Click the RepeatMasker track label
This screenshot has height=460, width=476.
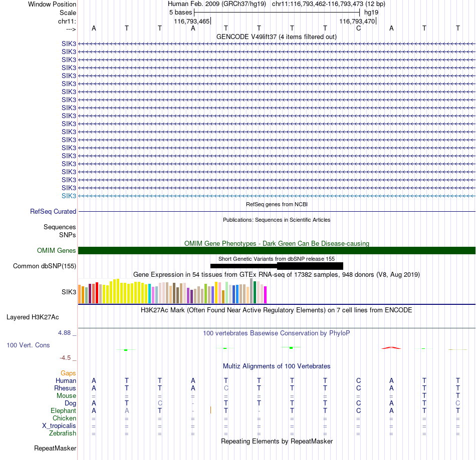(x=55, y=448)
